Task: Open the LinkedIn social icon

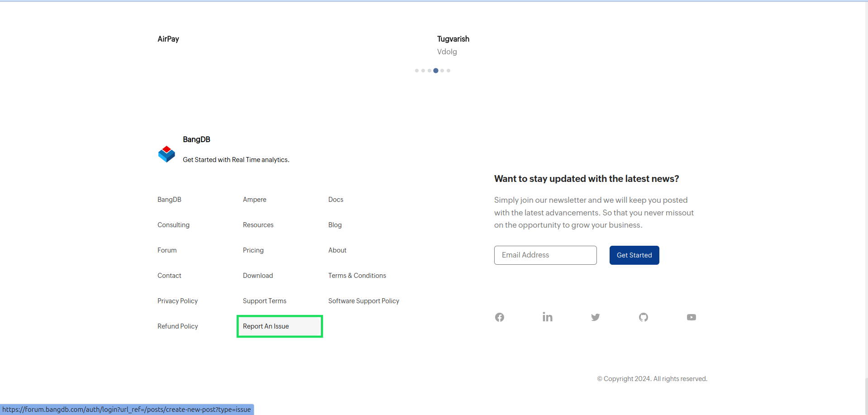Action: pyautogui.click(x=548, y=317)
